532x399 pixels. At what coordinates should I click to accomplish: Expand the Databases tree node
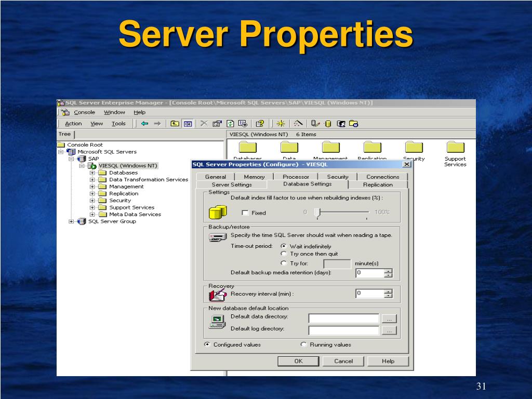tap(92, 172)
